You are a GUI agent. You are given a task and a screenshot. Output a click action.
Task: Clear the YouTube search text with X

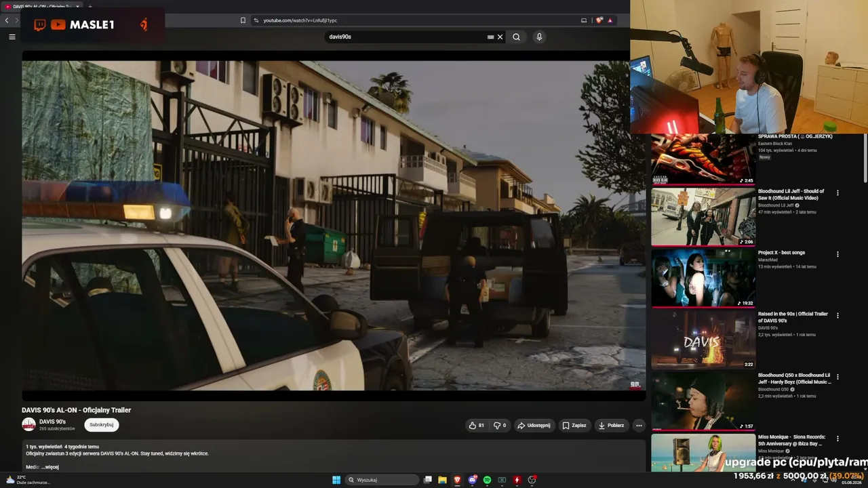coord(500,37)
